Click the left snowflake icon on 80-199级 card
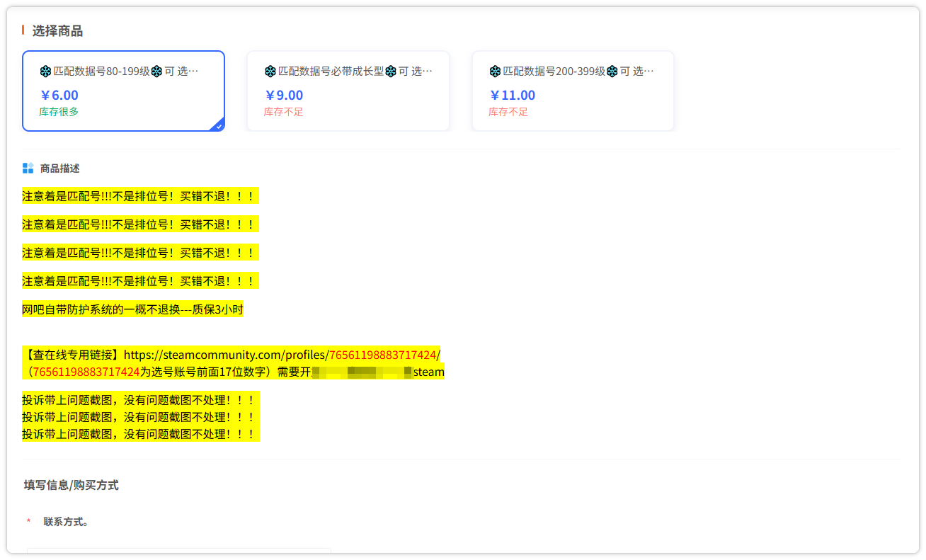 (x=45, y=72)
